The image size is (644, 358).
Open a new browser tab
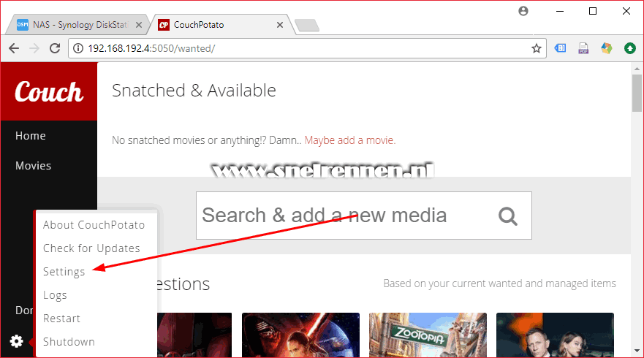click(307, 26)
